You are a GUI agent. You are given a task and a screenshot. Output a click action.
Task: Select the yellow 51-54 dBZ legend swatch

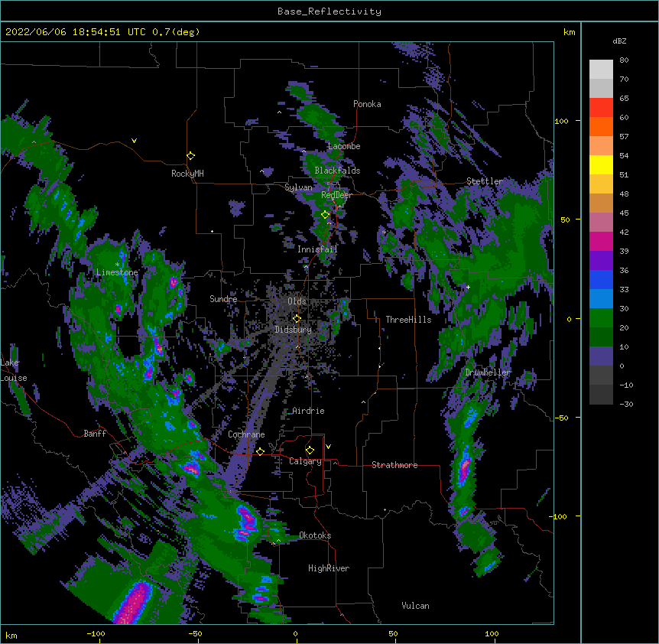pyautogui.click(x=601, y=164)
